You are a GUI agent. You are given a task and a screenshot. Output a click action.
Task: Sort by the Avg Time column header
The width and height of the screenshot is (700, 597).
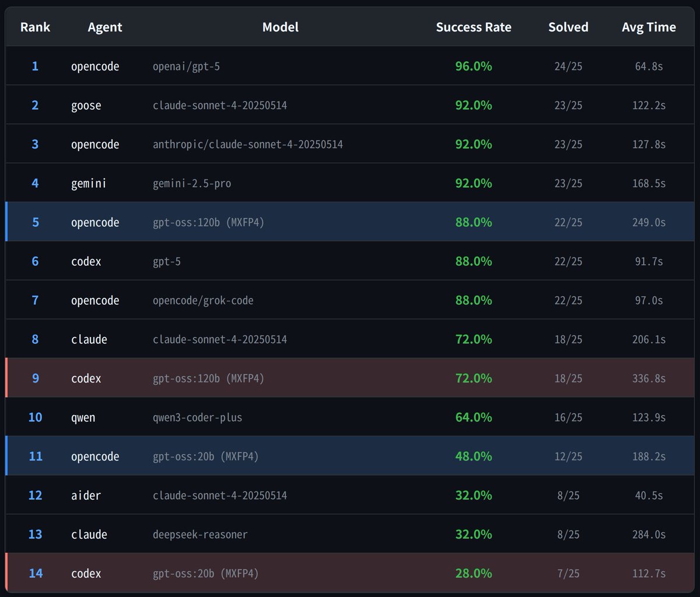pos(649,27)
